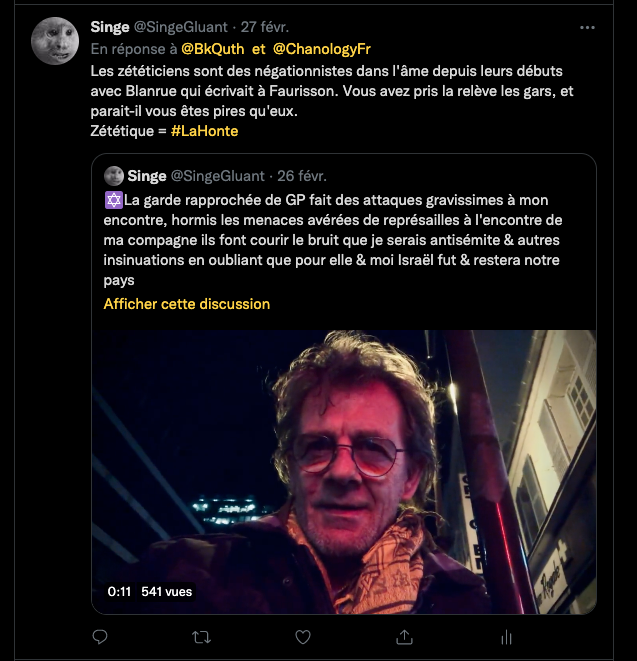Click Singe name inside the quoted tweet
The image size is (637, 661).
click(147, 176)
